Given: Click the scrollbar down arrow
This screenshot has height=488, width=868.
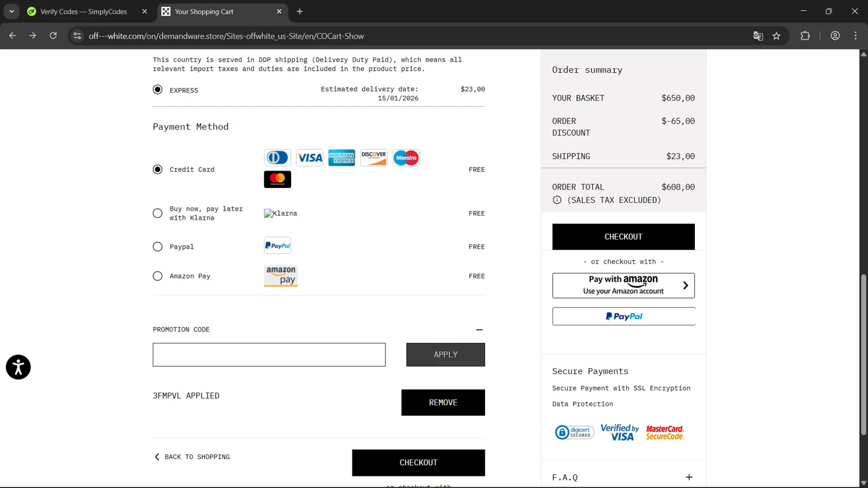Looking at the screenshot, I should (x=863, y=483).
